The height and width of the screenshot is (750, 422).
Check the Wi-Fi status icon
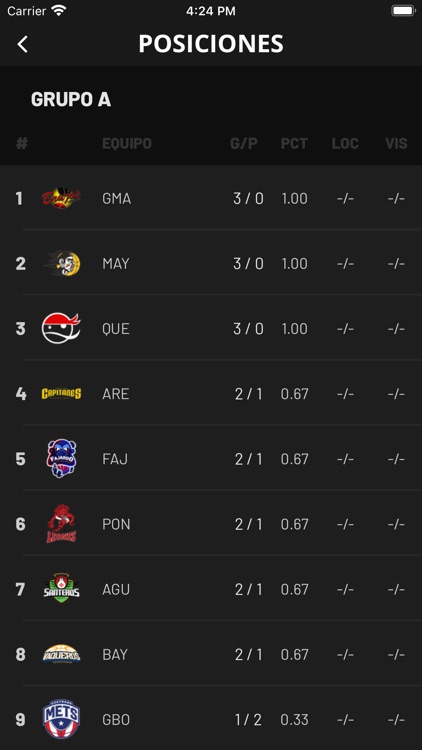click(59, 11)
